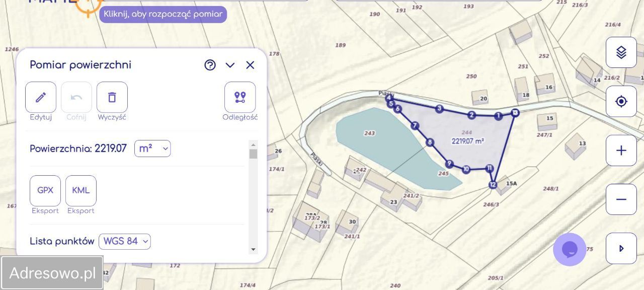Collapse the Pomiar powierzchni panel chevron
The height and width of the screenshot is (290, 644).
tap(230, 65)
